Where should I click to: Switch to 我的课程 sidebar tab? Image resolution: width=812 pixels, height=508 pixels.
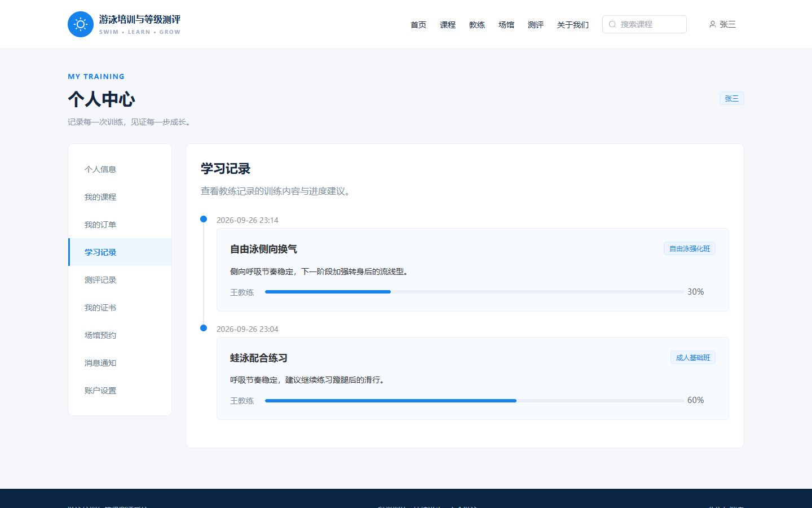(x=120, y=197)
